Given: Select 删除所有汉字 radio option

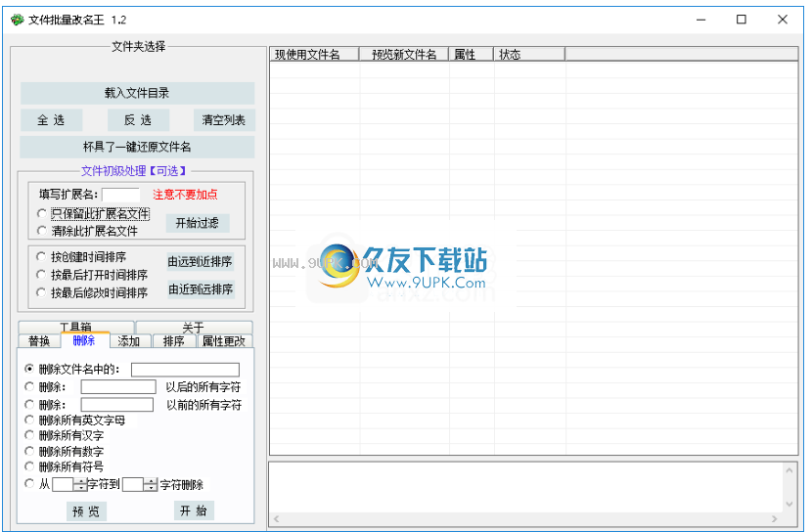Looking at the screenshot, I should [65, 436].
